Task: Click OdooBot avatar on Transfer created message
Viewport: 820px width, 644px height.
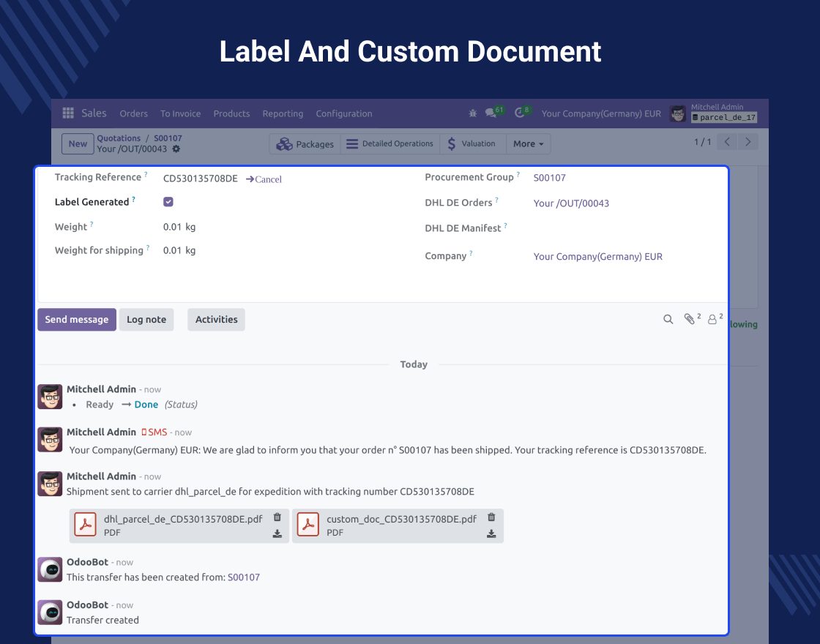Action: (x=51, y=612)
